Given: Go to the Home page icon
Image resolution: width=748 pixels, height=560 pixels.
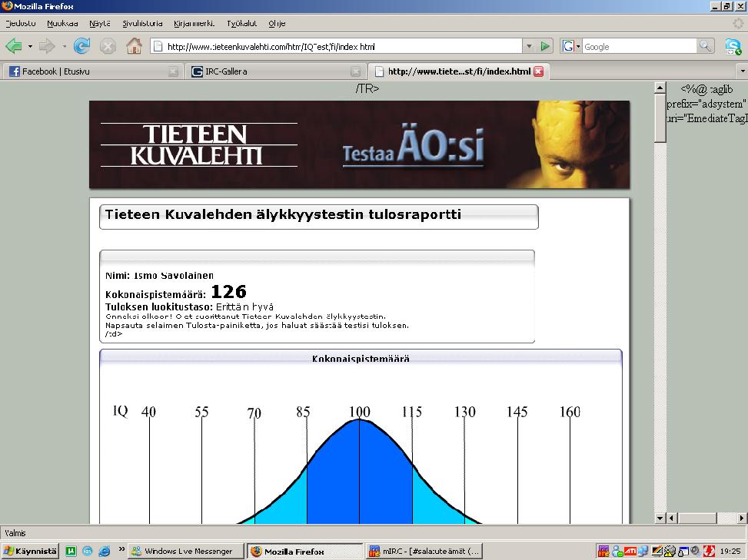Looking at the screenshot, I should tap(134, 46).
